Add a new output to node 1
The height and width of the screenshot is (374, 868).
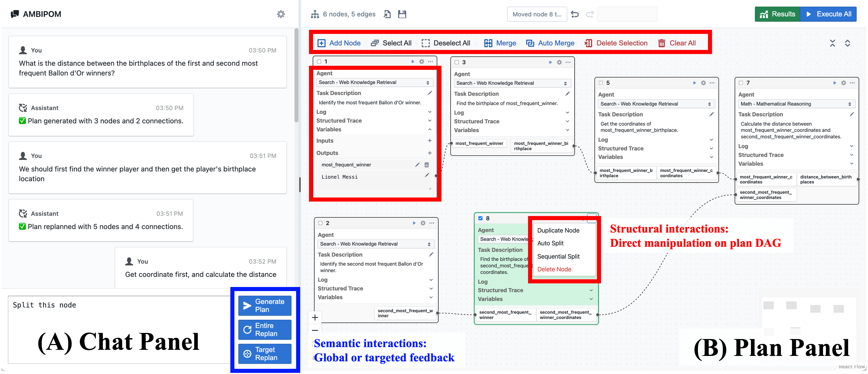[x=430, y=153]
